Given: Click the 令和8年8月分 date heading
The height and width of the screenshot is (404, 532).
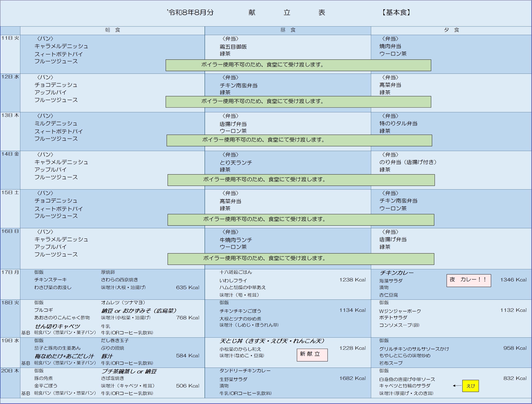Looking at the screenshot, I should tap(190, 13).
